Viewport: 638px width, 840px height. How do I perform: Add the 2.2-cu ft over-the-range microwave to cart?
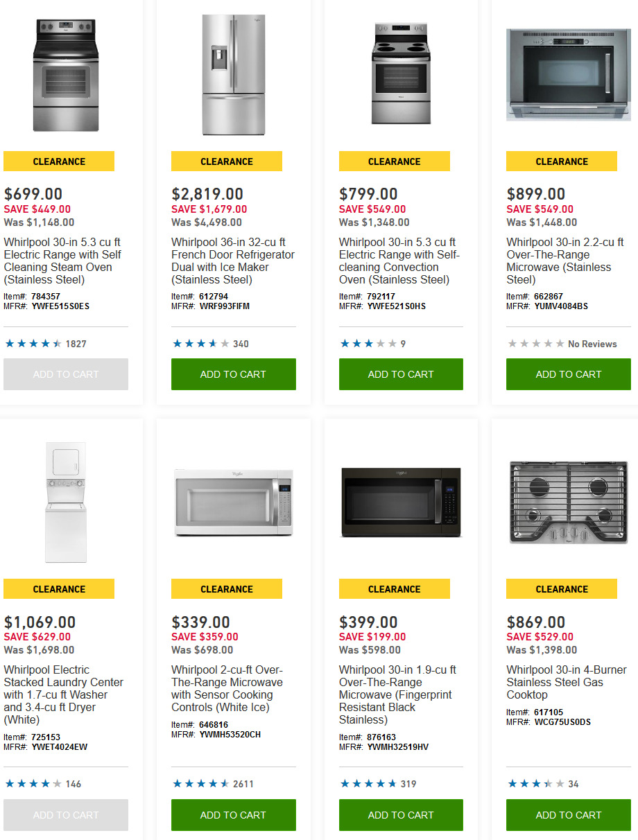569,374
